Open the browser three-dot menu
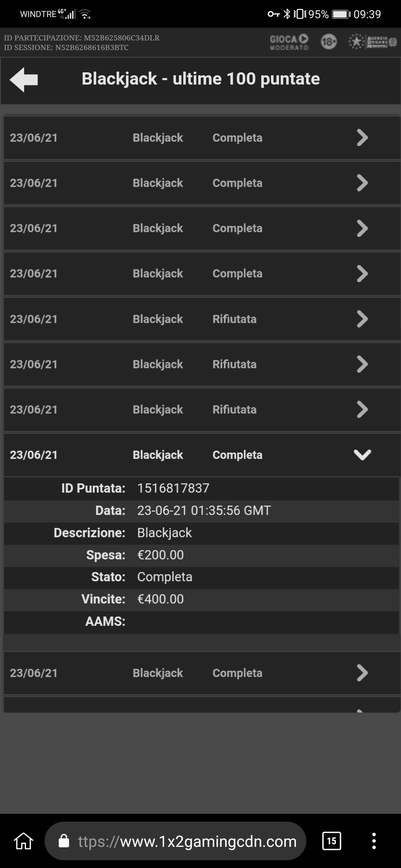The image size is (401, 868). [x=374, y=841]
